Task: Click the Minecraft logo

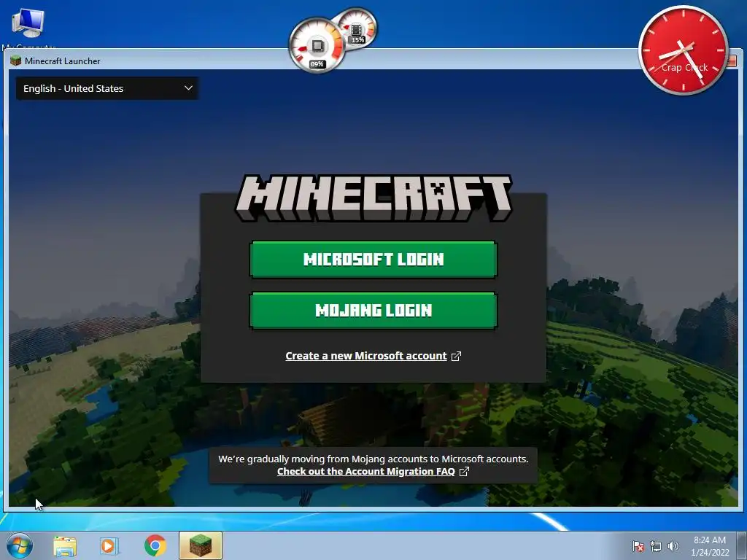Action: click(373, 198)
